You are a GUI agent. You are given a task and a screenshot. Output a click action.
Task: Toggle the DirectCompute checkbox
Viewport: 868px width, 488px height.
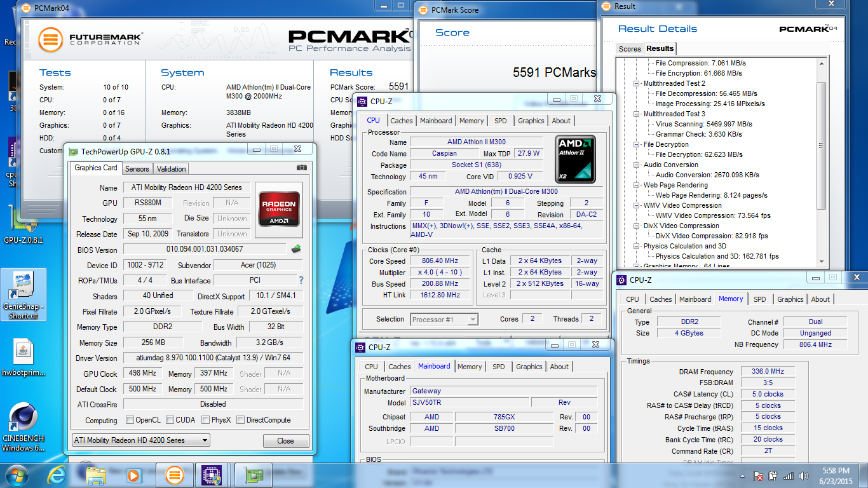[x=241, y=420]
